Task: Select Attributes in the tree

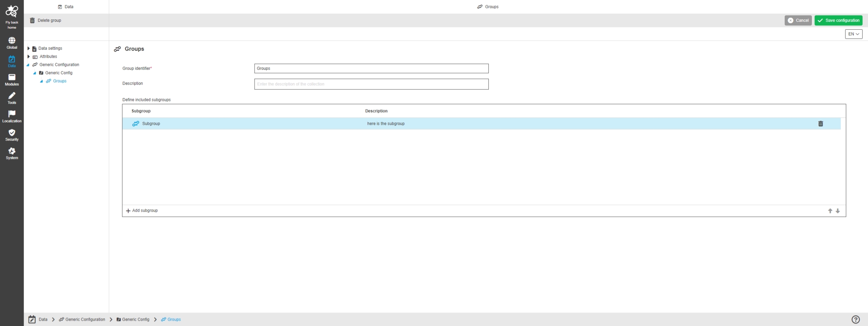Action: coord(48,57)
